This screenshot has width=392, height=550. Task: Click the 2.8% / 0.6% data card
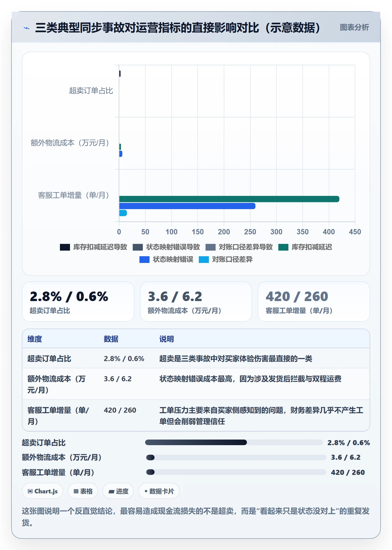tap(78, 302)
